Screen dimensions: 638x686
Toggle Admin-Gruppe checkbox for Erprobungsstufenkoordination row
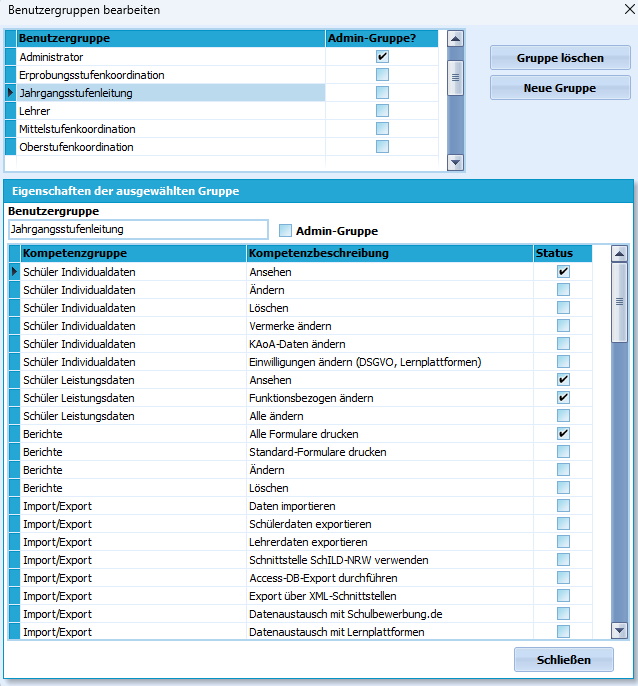tap(382, 74)
